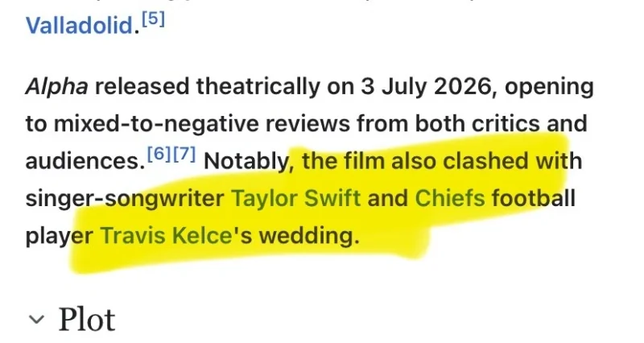Click the word singer-songwriter
644x343 pixels.
click(x=125, y=198)
